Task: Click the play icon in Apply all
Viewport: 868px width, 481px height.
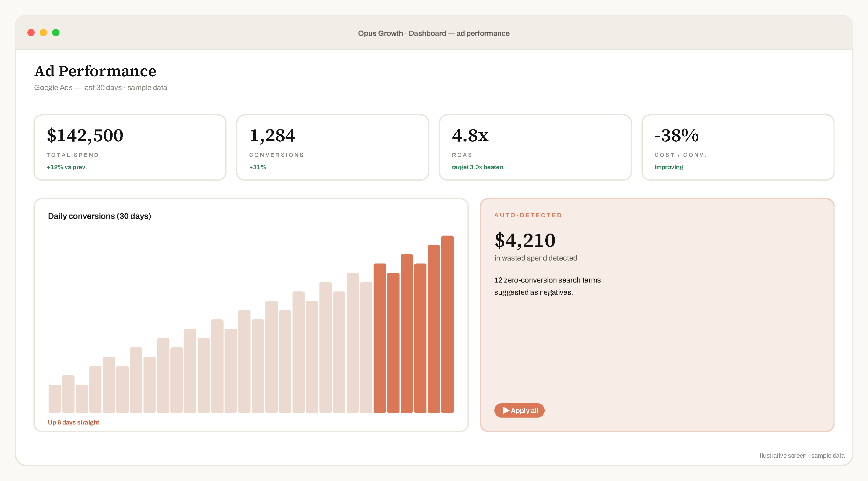Action: click(x=506, y=410)
